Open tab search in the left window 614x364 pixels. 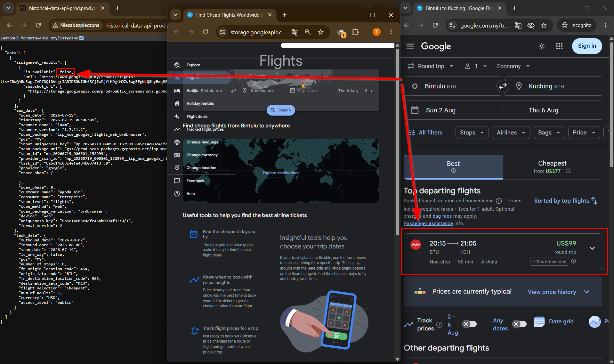pos(8,8)
